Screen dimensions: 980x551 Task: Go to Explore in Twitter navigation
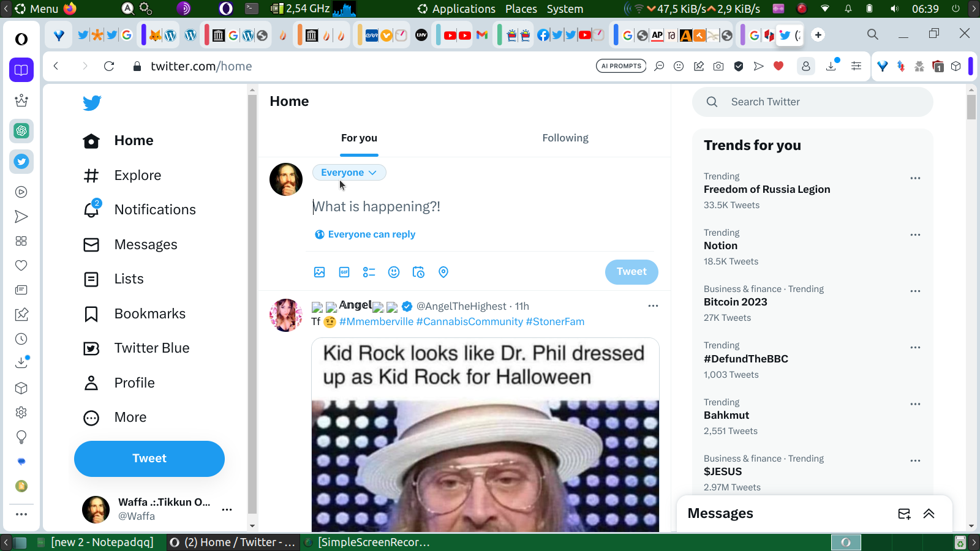[123, 176]
